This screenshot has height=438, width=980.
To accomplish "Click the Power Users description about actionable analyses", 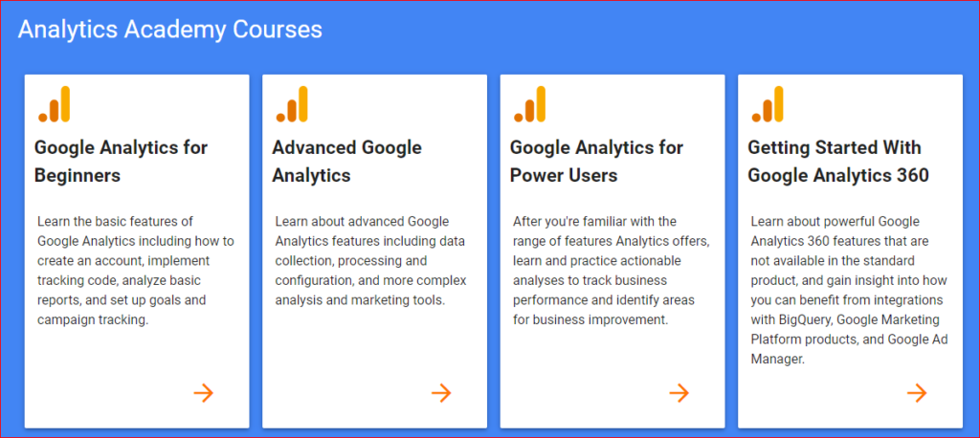I will click(x=612, y=271).
